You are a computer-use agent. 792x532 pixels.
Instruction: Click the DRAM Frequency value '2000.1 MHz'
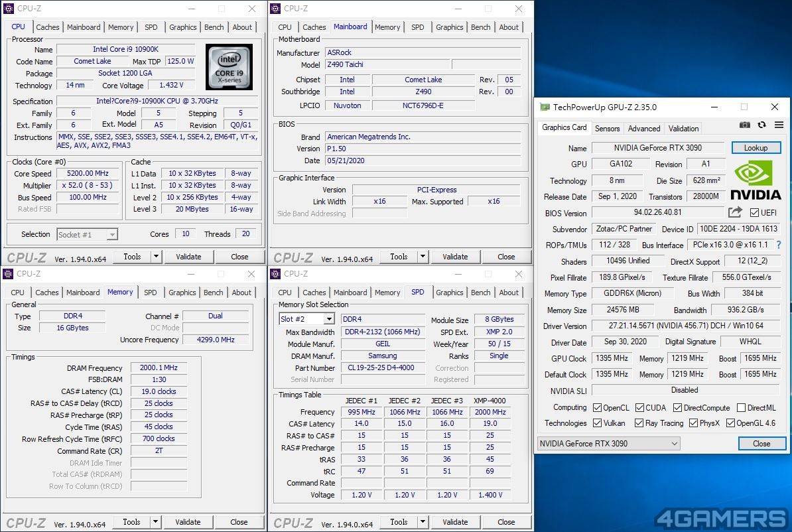point(159,367)
